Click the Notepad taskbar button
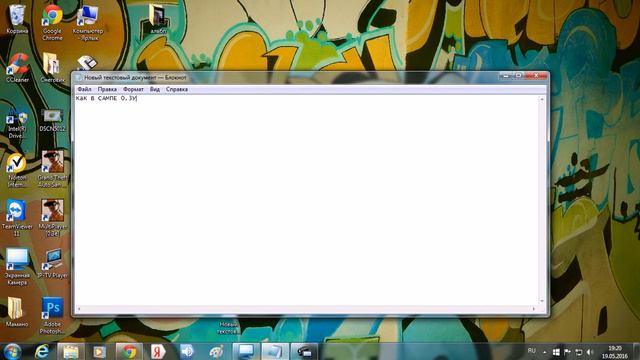Screen dimensions: 640x360 pyautogui.click(x=275, y=352)
